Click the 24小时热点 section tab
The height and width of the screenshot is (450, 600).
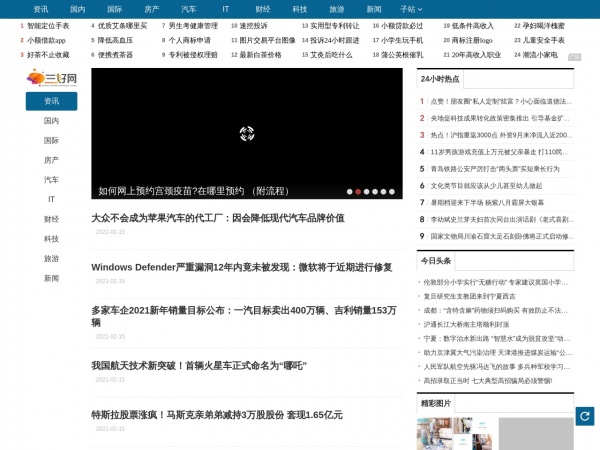(440, 79)
